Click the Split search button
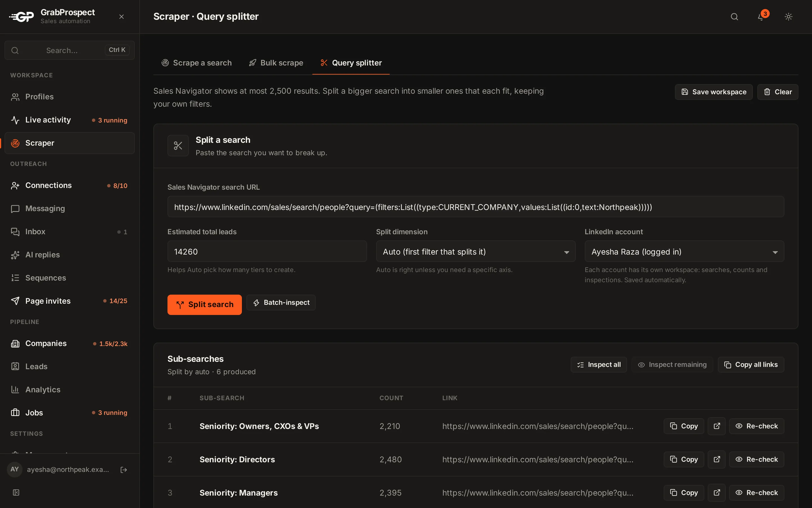The width and height of the screenshot is (812, 508). tap(205, 305)
